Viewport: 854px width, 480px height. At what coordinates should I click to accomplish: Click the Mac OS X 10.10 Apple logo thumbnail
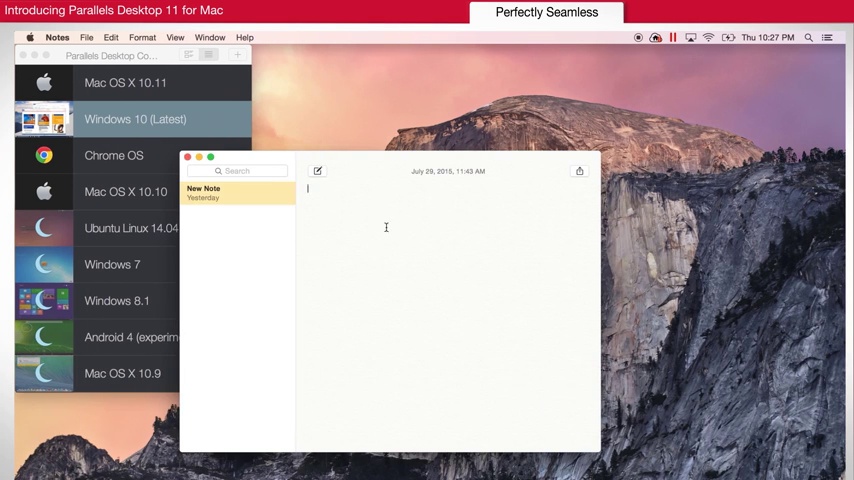coord(44,192)
